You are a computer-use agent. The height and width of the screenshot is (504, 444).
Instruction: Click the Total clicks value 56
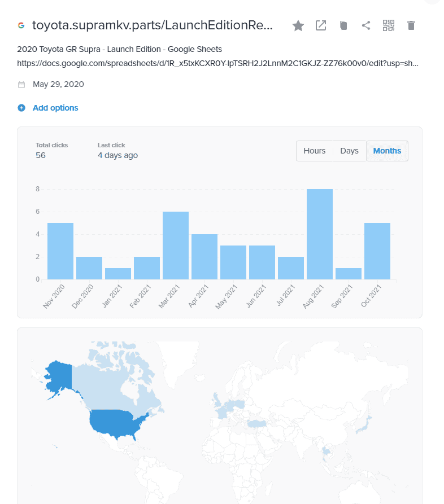point(41,156)
